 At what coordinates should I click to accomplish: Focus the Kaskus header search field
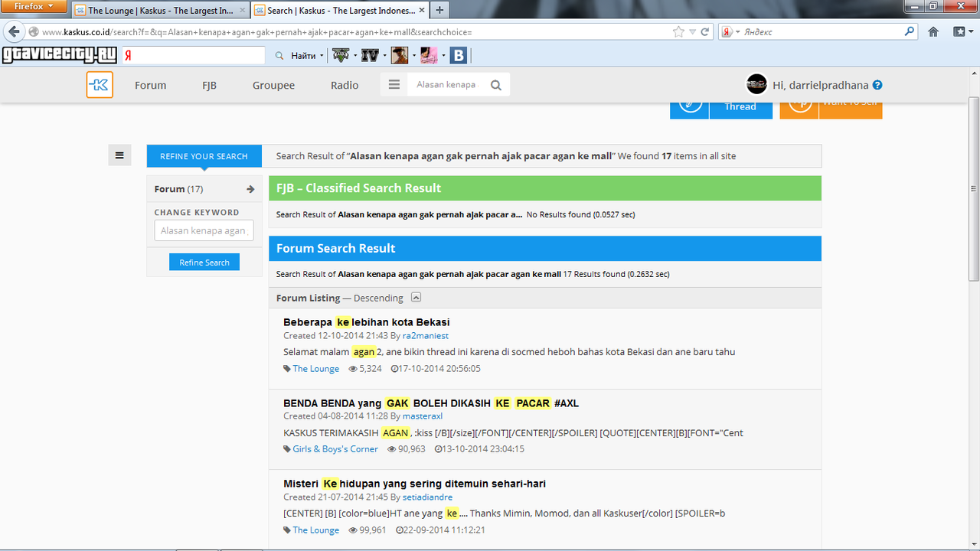coord(449,85)
